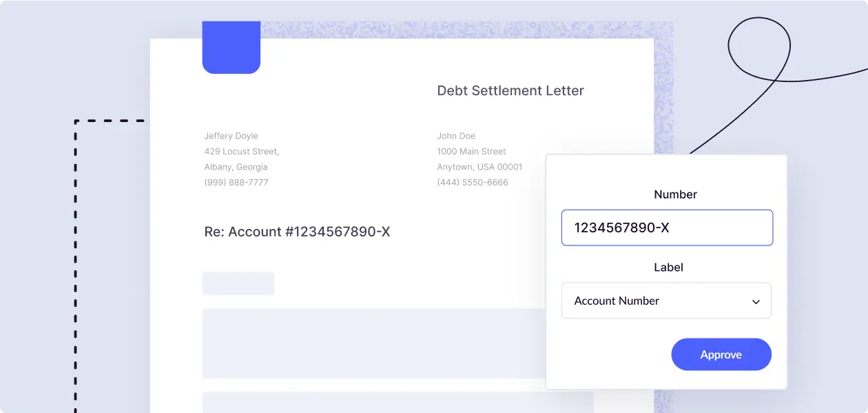Click the Number field label
868x413 pixels.
(x=675, y=194)
